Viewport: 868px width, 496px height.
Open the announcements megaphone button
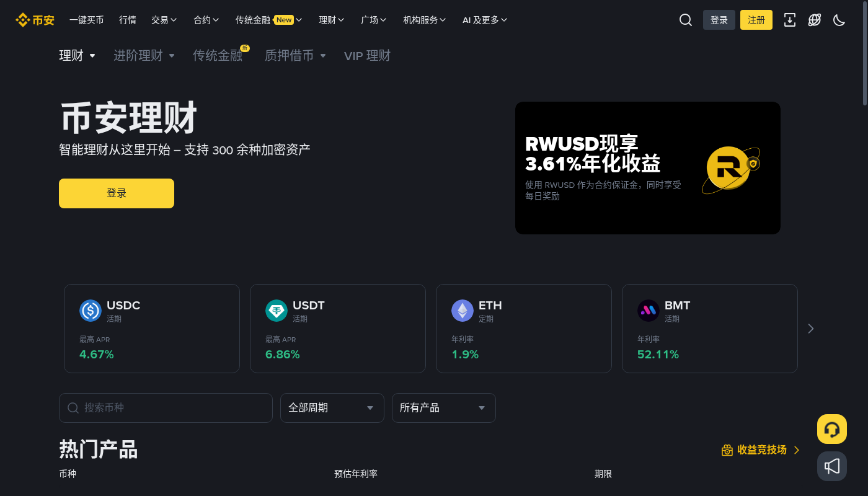point(832,466)
